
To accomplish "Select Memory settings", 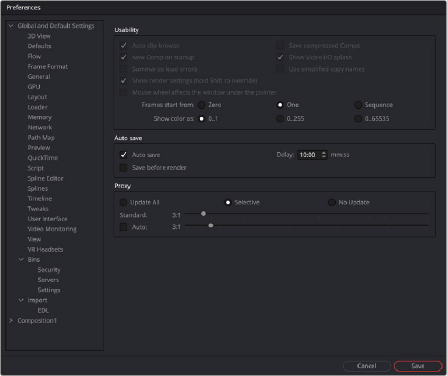I will [40, 117].
